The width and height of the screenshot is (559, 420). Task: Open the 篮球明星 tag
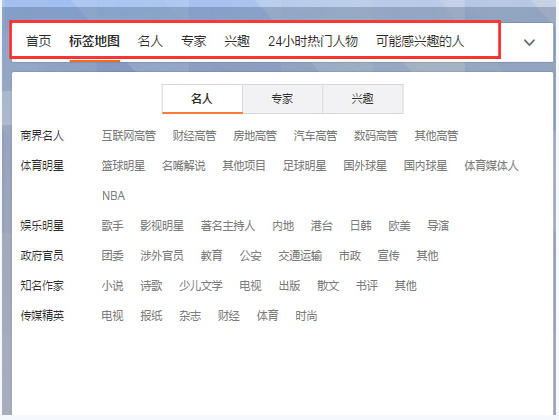(x=123, y=166)
